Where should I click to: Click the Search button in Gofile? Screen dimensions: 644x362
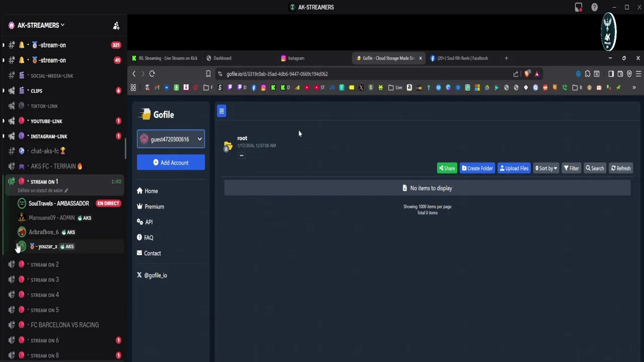pyautogui.click(x=595, y=168)
